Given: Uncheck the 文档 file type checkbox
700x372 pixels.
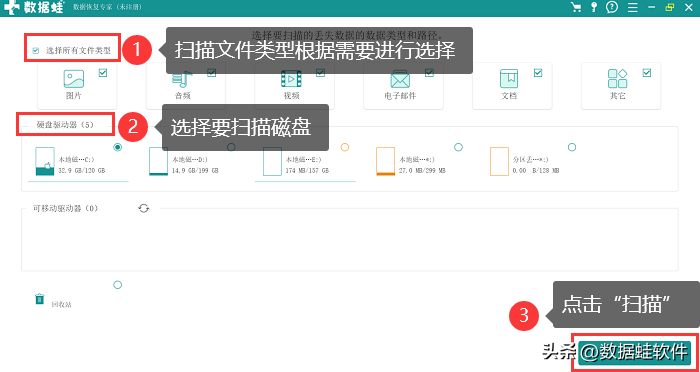Looking at the screenshot, I should pyautogui.click(x=538, y=73).
